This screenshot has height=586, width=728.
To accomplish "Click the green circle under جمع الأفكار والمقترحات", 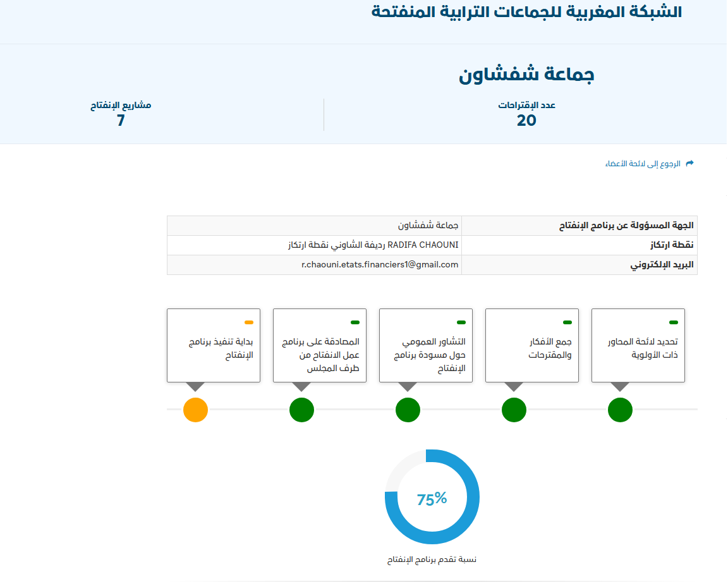I will point(514,410).
